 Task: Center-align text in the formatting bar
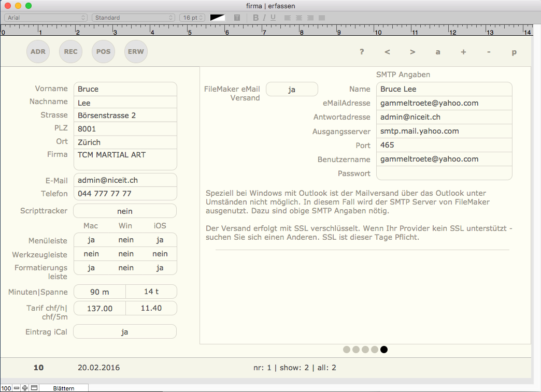tap(298, 18)
